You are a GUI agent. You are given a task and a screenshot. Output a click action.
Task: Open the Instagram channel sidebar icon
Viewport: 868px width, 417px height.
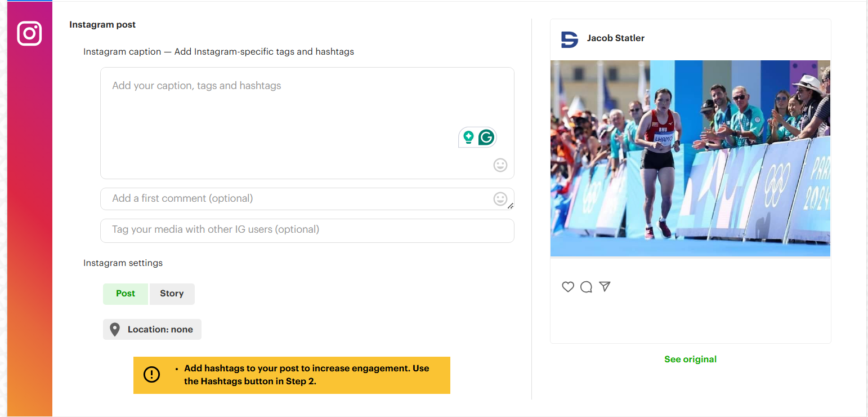29,33
